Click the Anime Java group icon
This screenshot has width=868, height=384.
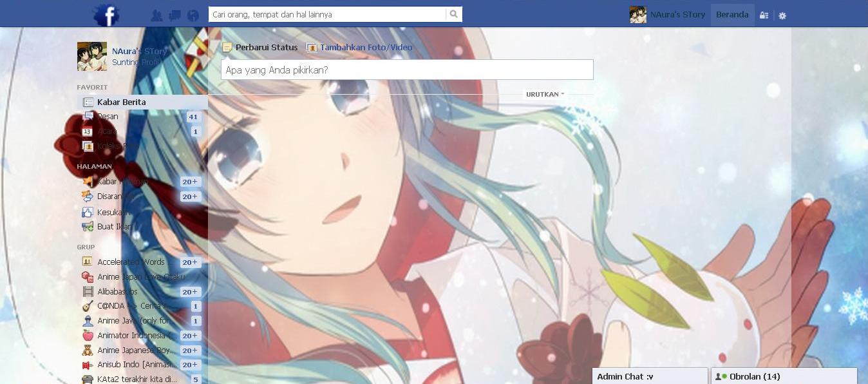[88, 321]
